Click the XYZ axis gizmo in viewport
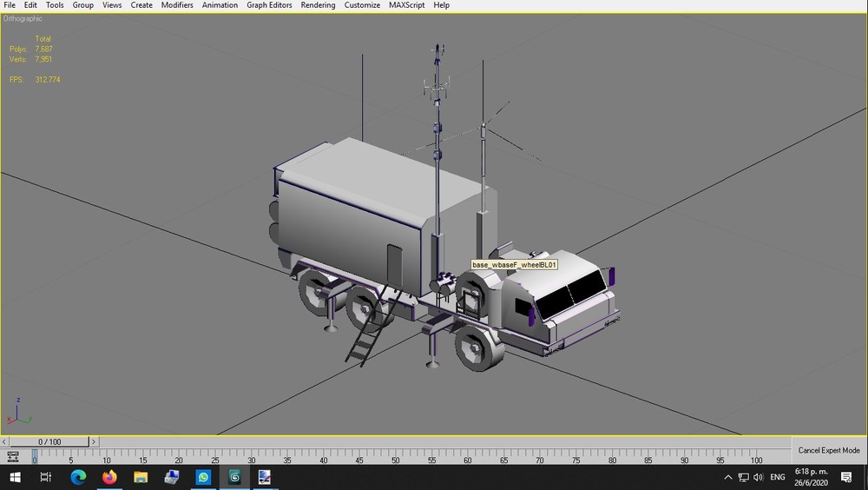 pos(19,411)
